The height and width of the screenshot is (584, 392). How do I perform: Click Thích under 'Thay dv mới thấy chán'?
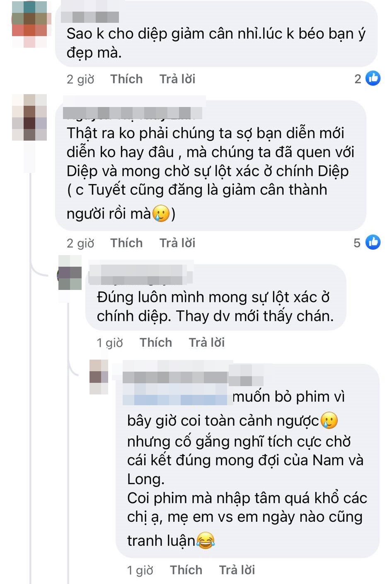156,342
